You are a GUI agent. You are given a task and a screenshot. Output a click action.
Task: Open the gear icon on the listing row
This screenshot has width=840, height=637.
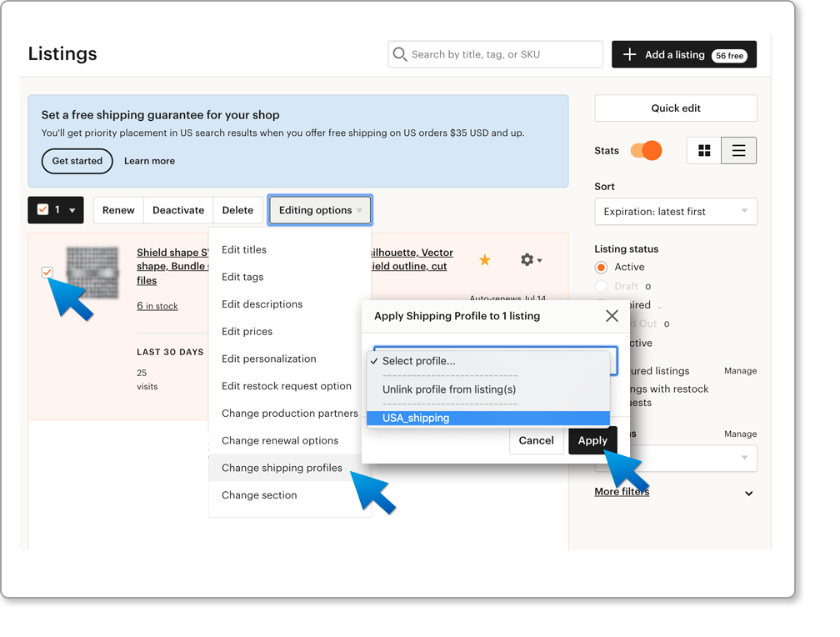(x=527, y=259)
